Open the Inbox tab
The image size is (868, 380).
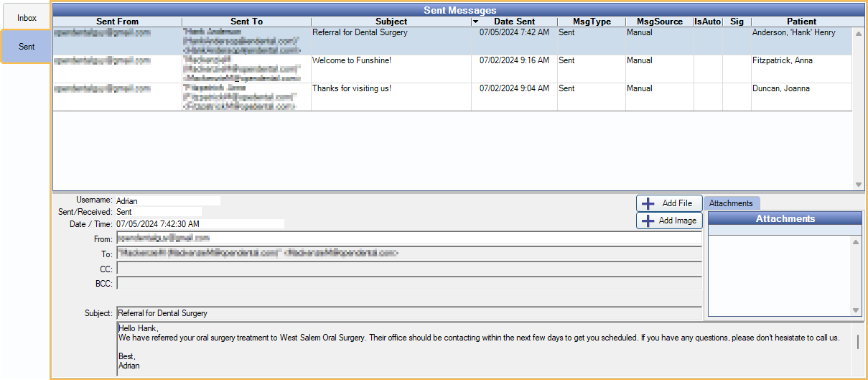pyautogui.click(x=27, y=18)
